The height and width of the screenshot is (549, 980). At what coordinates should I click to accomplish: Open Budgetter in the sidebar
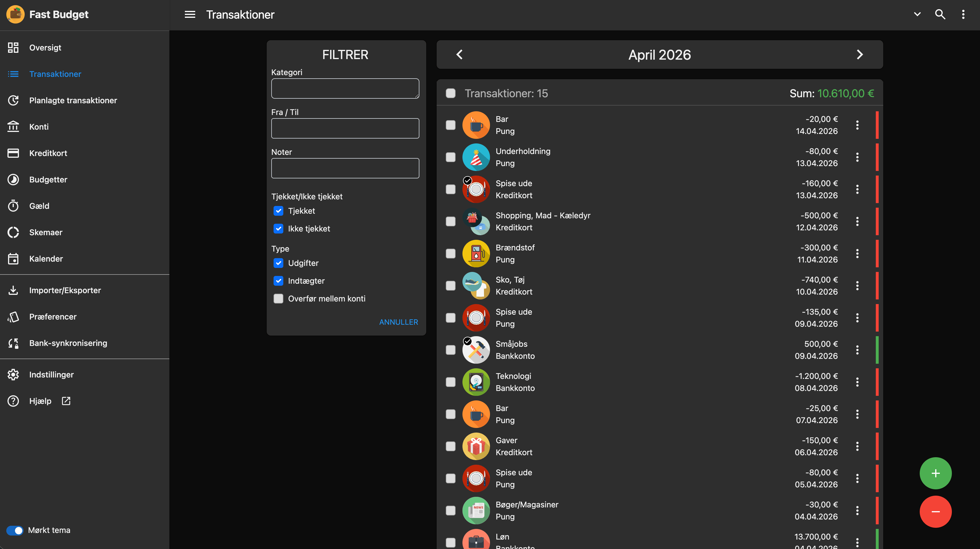click(48, 180)
